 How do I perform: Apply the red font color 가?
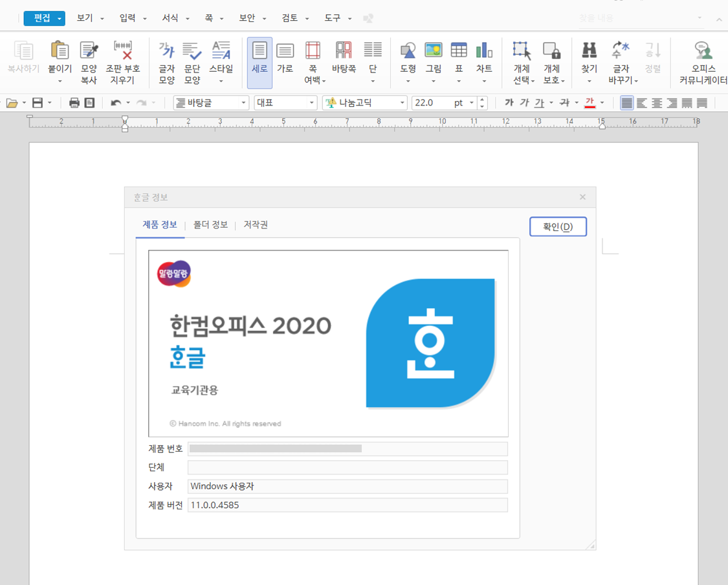[590, 103]
